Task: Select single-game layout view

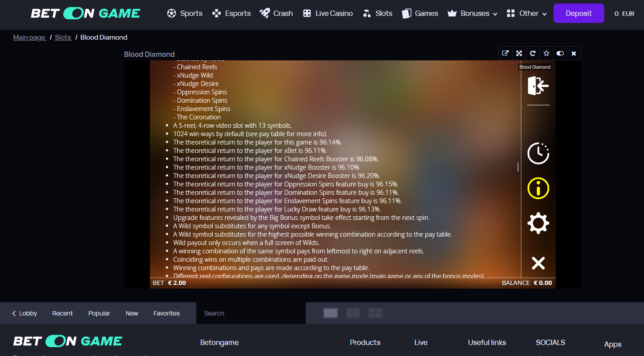Action: click(x=330, y=313)
